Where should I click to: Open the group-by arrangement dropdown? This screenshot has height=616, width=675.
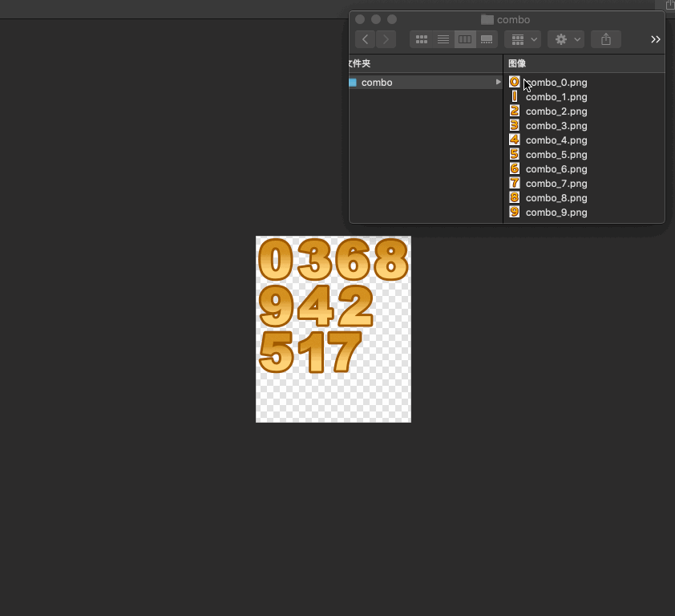click(523, 39)
